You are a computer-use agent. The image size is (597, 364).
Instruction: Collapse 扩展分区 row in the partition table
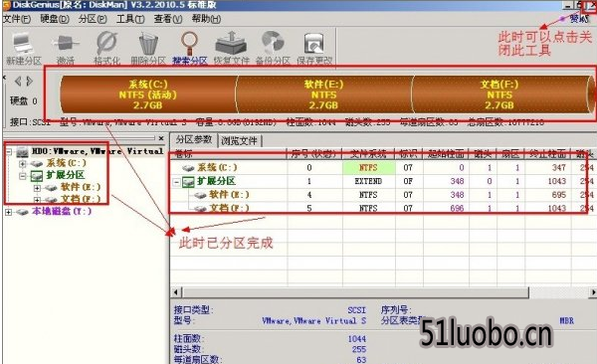[177, 182]
